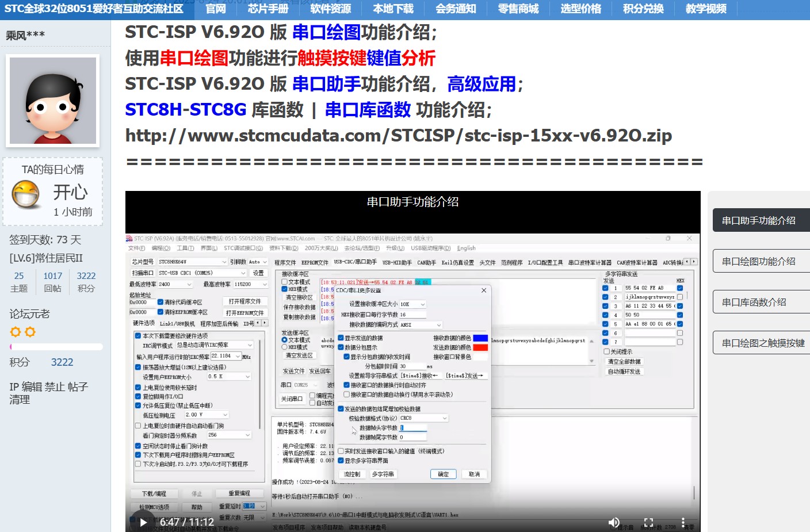Open 零售商城 in the top navigation
This screenshot has width=810, height=532.
(518, 9)
